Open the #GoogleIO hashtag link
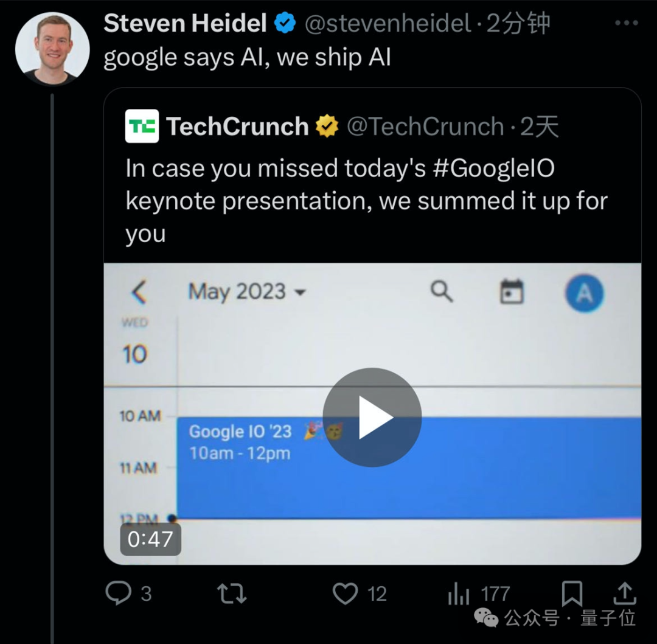The image size is (657, 644). coord(493,168)
